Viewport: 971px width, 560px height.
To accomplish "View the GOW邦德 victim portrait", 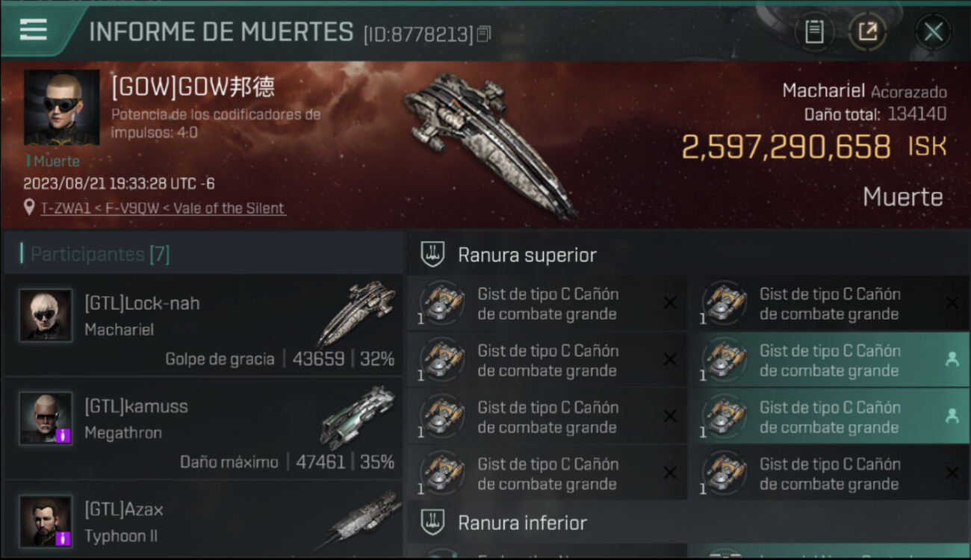I will [61, 108].
